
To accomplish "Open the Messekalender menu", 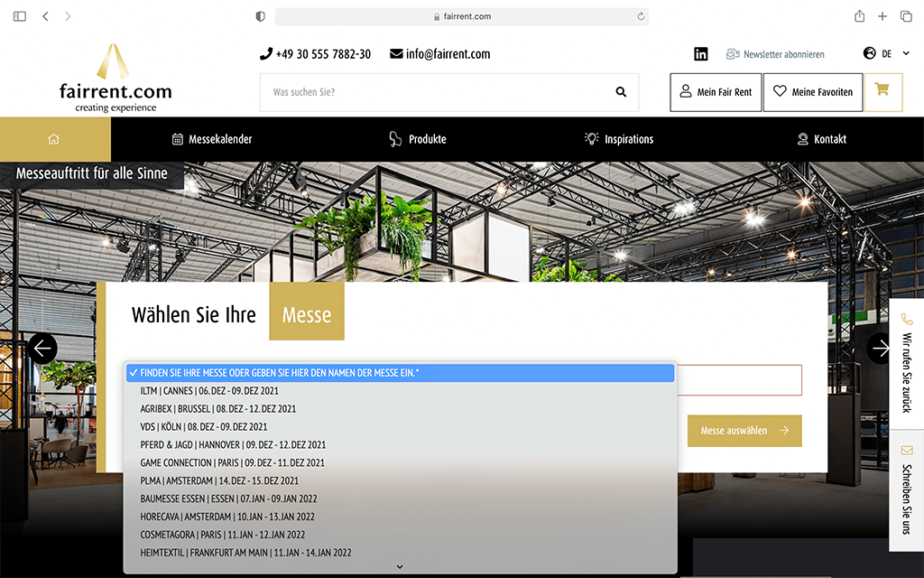I will [x=212, y=139].
